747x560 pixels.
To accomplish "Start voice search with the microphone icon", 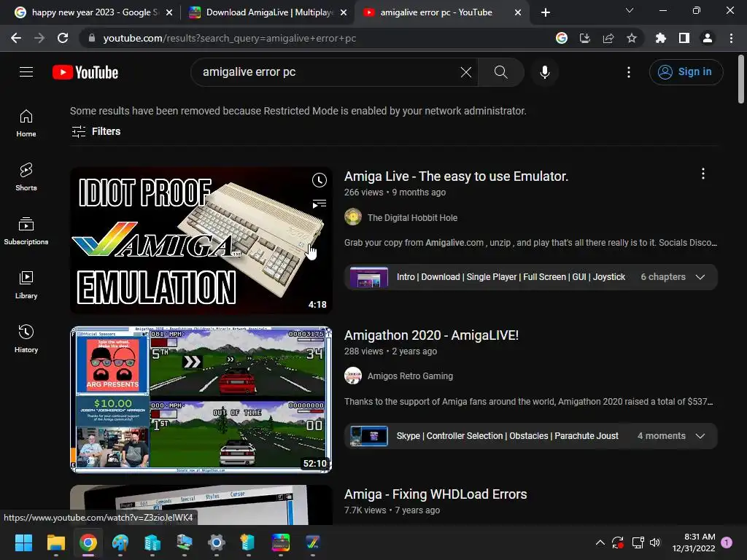I will pyautogui.click(x=544, y=72).
